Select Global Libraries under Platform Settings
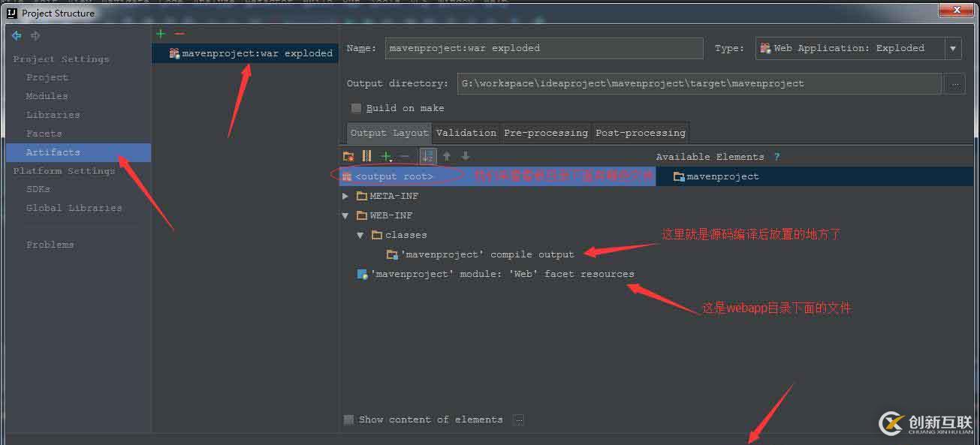Image resolution: width=980 pixels, height=445 pixels. click(x=74, y=208)
